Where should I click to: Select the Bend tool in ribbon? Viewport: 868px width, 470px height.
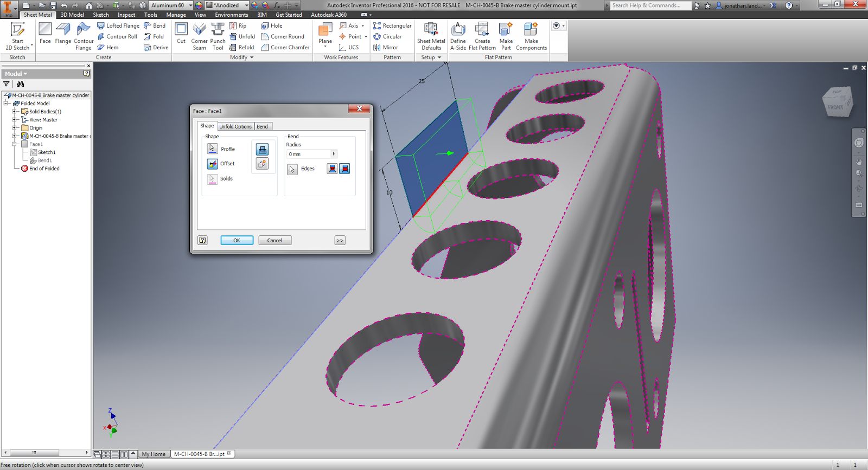pos(155,25)
